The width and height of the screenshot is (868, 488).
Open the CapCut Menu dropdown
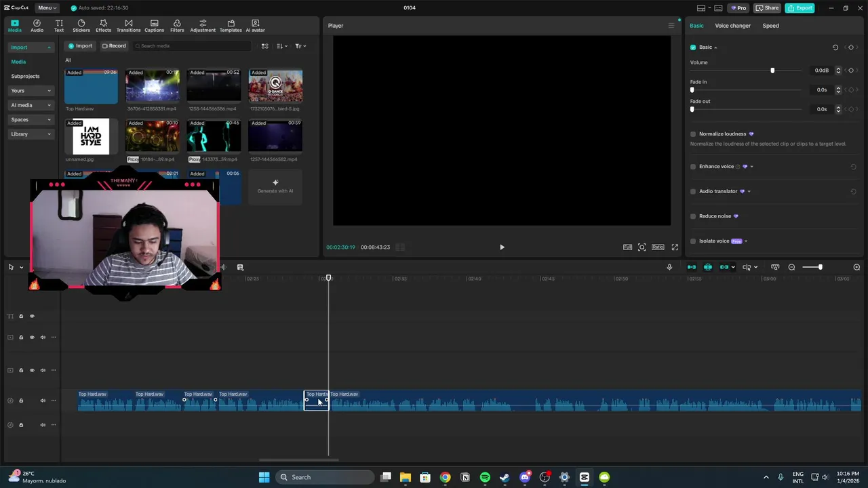tap(47, 8)
